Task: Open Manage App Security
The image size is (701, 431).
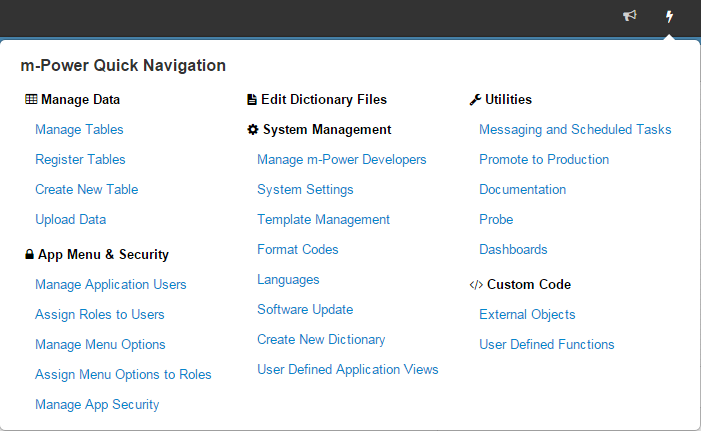Action: pos(97,404)
